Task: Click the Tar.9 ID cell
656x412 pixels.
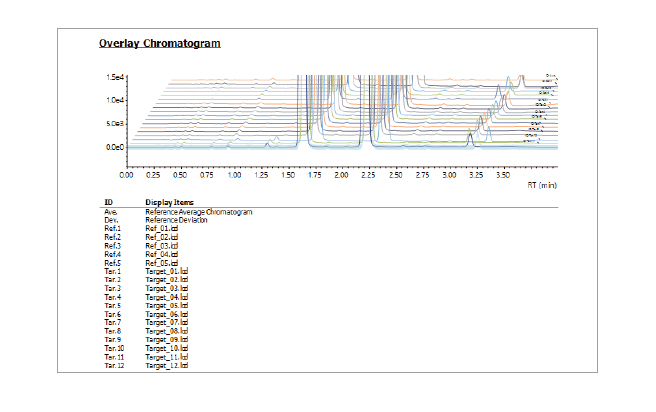Action: 112,339
